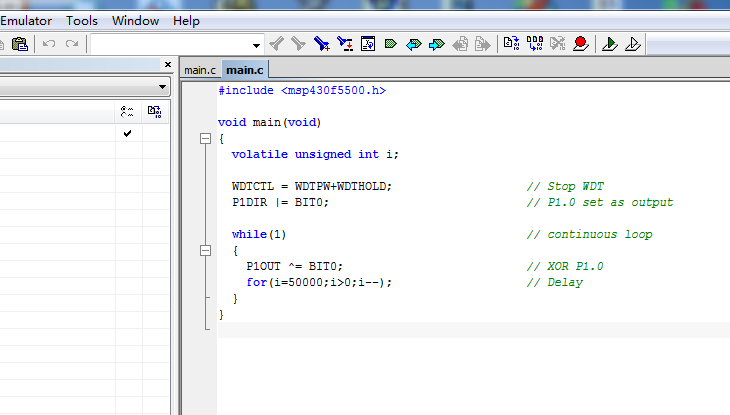The width and height of the screenshot is (730, 415).
Task: Click the Download and Debug icon
Action: pyautogui.click(x=609, y=44)
